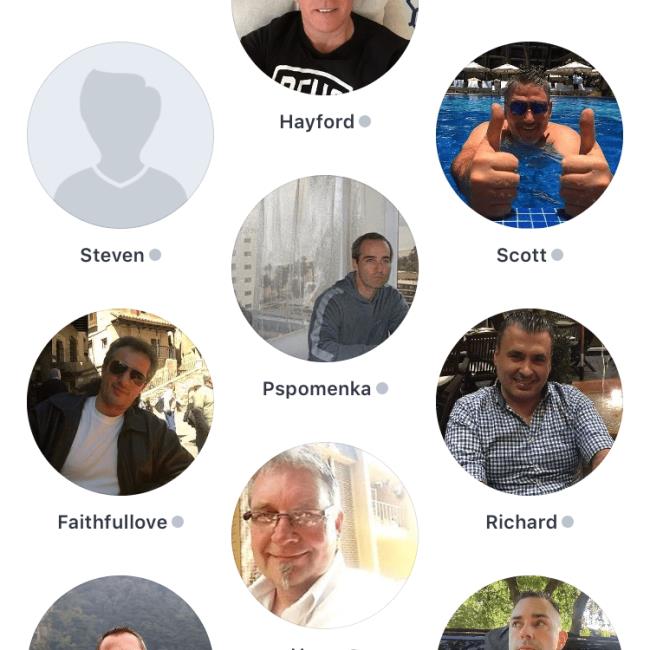Open Pspomenka's profile photo
The width and height of the screenshot is (650, 650).
point(325,269)
